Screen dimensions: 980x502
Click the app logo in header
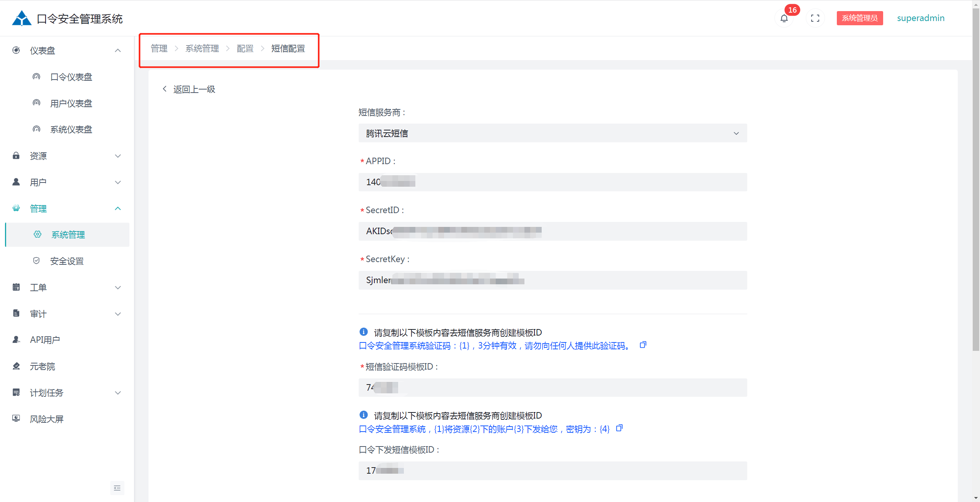tap(21, 18)
